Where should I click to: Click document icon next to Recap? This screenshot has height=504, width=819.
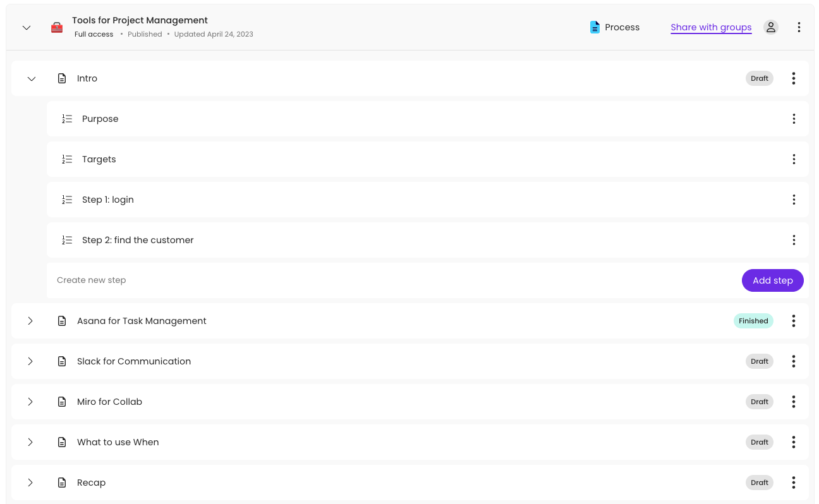pyautogui.click(x=62, y=483)
